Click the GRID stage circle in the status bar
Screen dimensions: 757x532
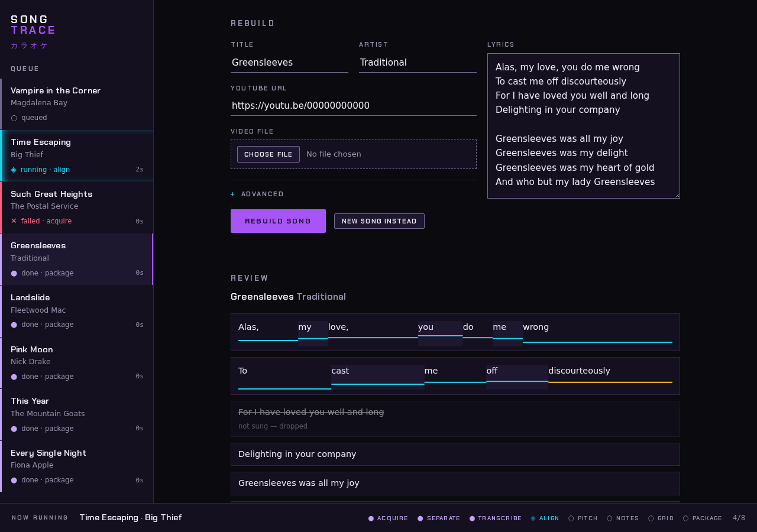click(x=651, y=518)
